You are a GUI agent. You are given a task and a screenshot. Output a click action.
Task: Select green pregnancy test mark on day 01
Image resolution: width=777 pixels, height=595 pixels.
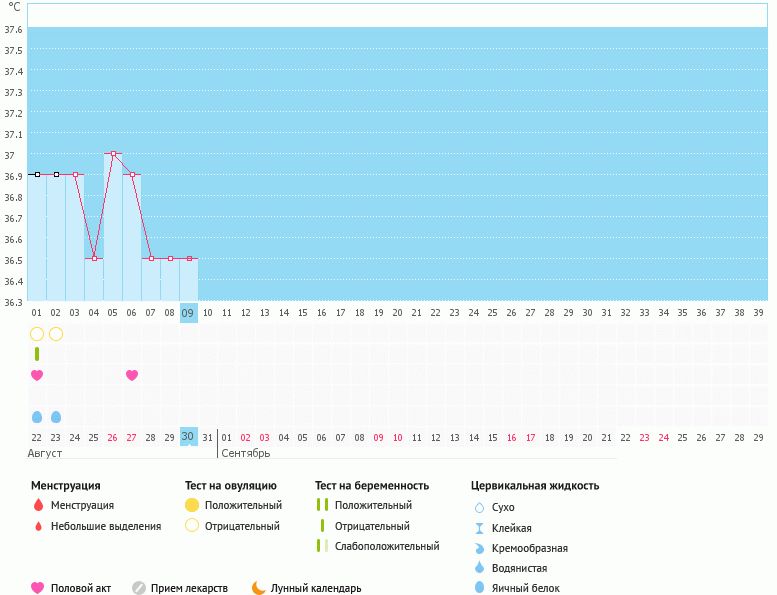(37, 354)
